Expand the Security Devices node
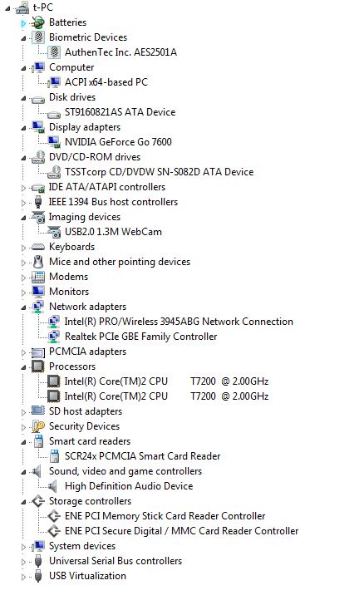This screenshot has width=364, height=600. pyautogui.click(x=23, y=427)
